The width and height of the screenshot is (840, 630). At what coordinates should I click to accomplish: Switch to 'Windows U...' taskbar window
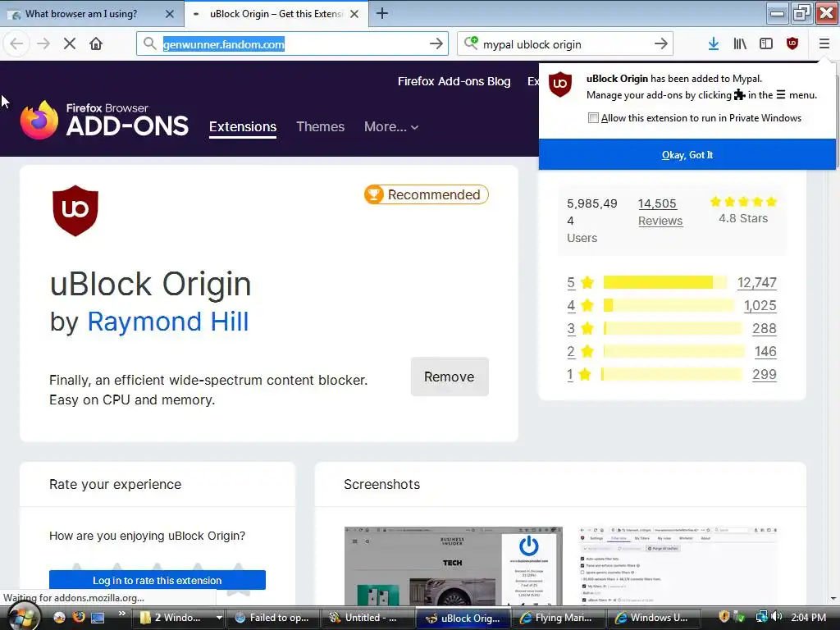coord(652,618)
